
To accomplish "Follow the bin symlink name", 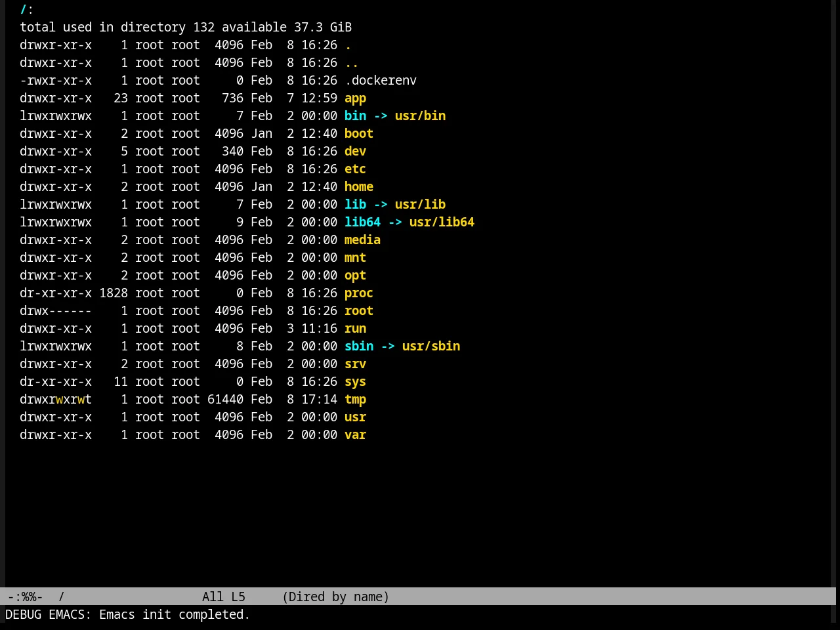I will (355, 116).
